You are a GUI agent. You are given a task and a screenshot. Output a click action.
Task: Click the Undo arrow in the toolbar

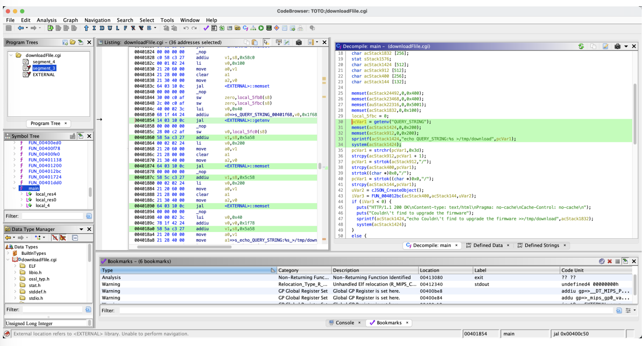(x=186, y=28)
